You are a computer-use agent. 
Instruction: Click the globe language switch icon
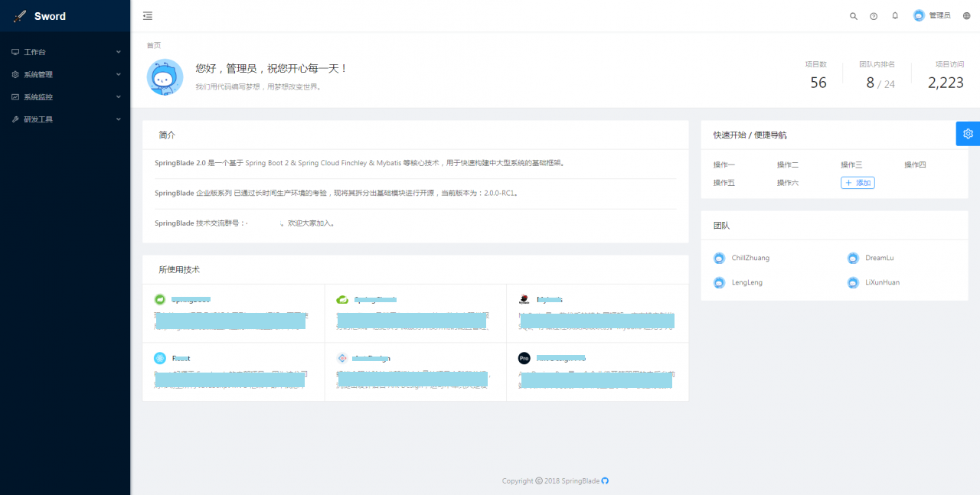966,16
